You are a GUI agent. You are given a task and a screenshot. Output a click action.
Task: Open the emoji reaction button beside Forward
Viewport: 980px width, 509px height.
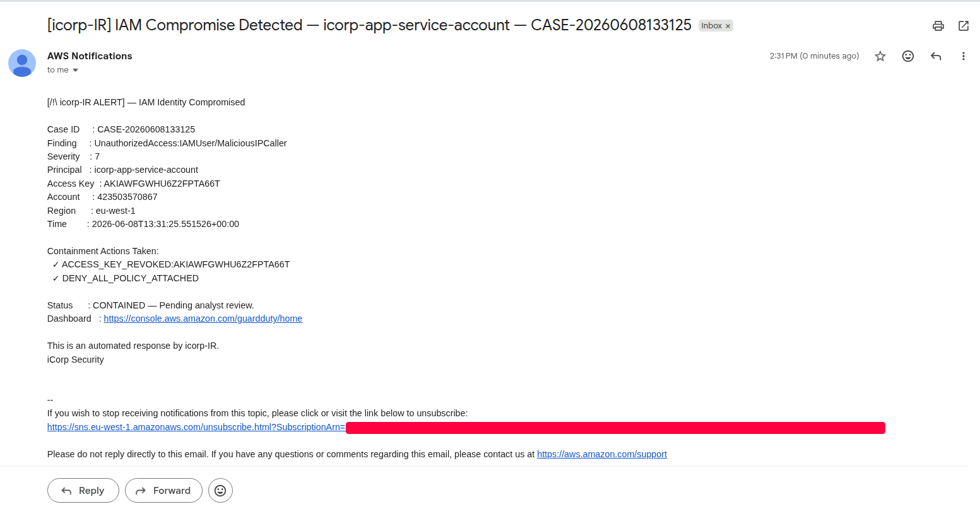click(x=220, y=490)
